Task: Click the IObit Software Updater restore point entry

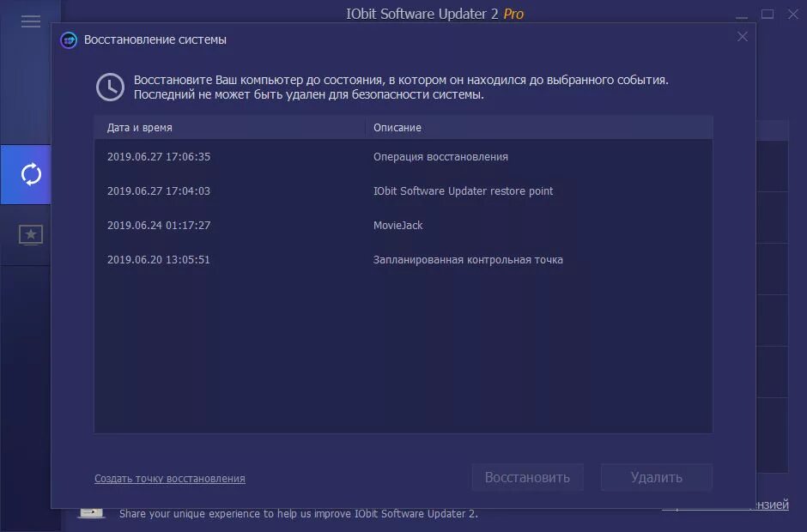Action: click(464, 190)
